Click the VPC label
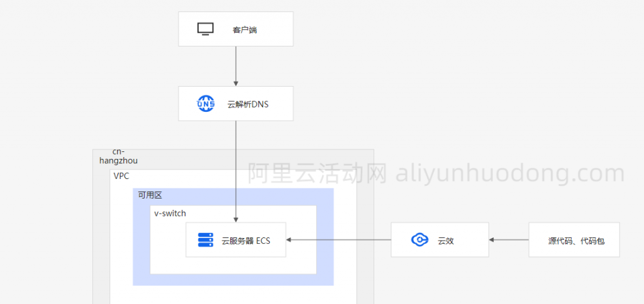 click(121, 176)
